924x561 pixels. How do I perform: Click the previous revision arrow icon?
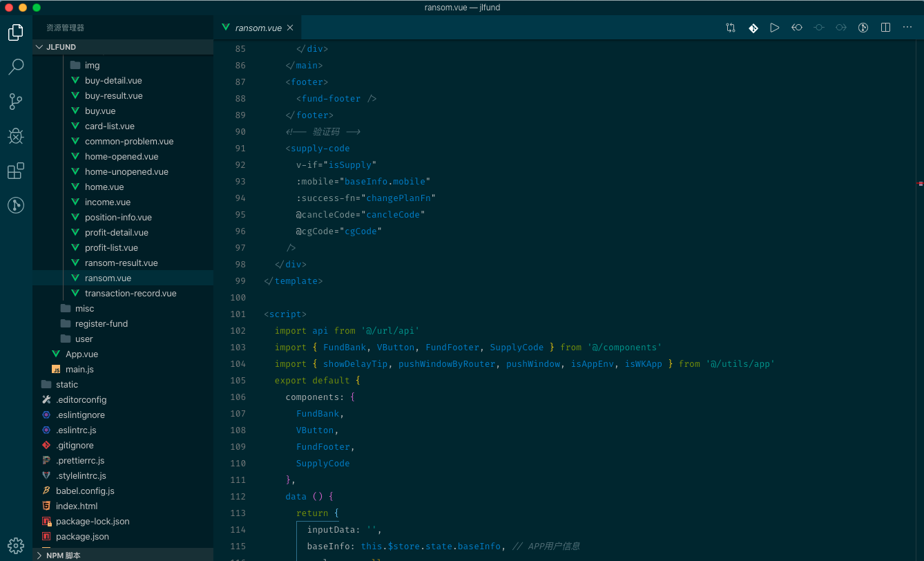pyautogui.click(x=797, y=28)
